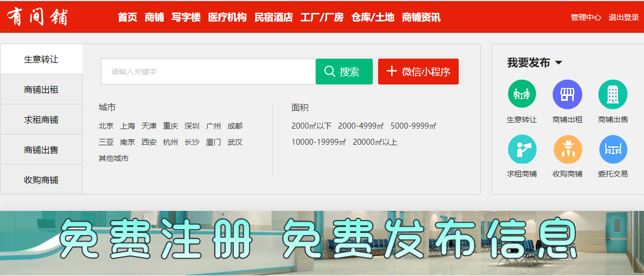Click the 求租商铺 teal icon

tap(522, 149)
